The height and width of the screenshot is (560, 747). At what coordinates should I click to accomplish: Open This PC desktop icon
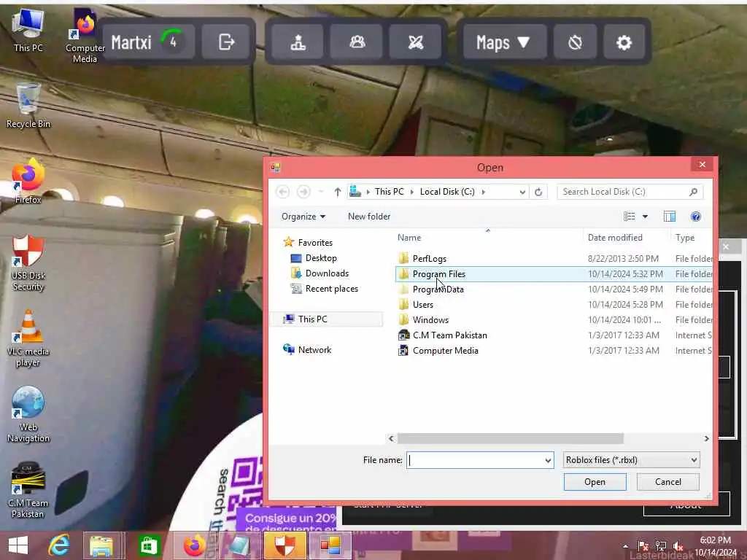coord(28,30)
